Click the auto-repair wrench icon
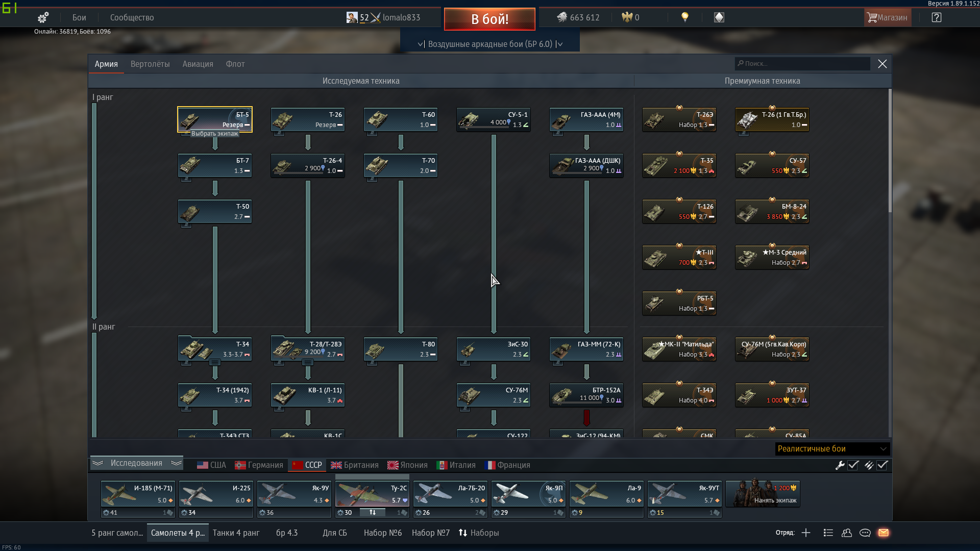 point(840,465)
